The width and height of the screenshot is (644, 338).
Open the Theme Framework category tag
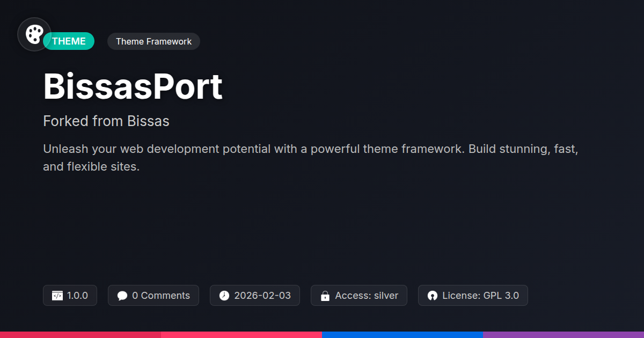pos(153,41)
